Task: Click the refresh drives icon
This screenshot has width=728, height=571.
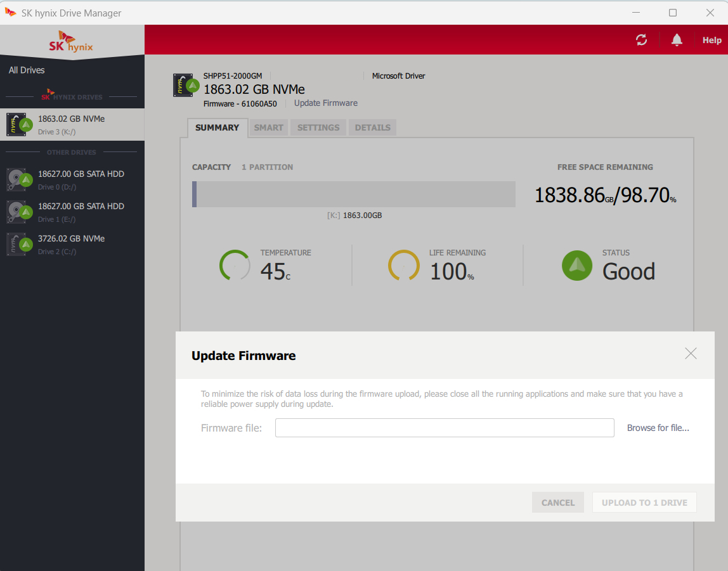Action: [x=641, y=40]
